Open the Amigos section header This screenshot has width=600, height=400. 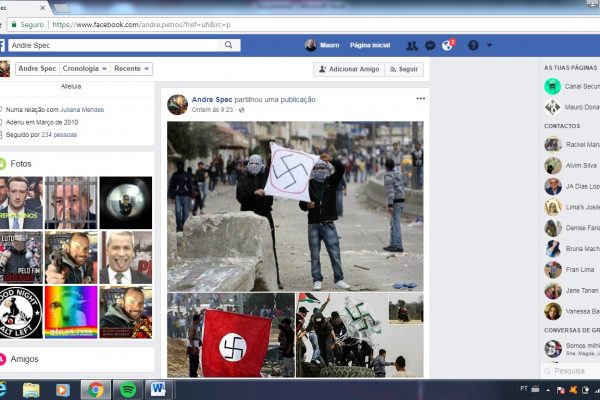tap(24, 359)
